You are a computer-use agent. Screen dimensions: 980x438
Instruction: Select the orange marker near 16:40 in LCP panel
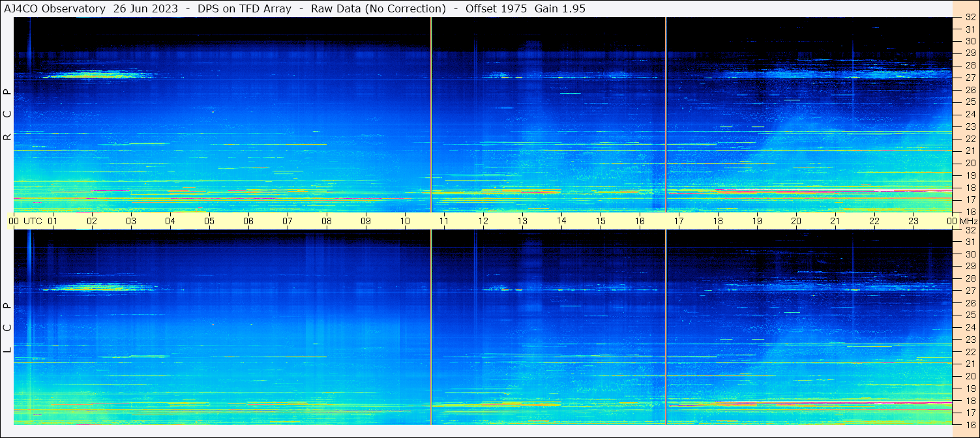[666, 327]
